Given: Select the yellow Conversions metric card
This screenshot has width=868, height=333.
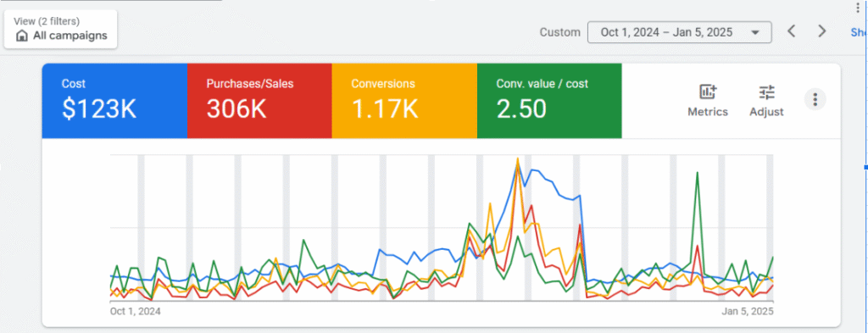Looking at the screenshot, I should 404,101.
